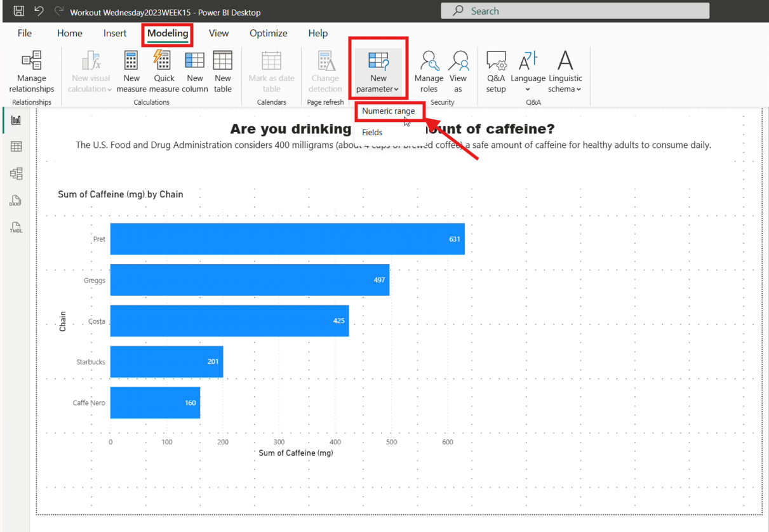Viewport: 769px width, 532px height.
Task: Switch to the Insert ribbon tab
Action: coord(115,34)
